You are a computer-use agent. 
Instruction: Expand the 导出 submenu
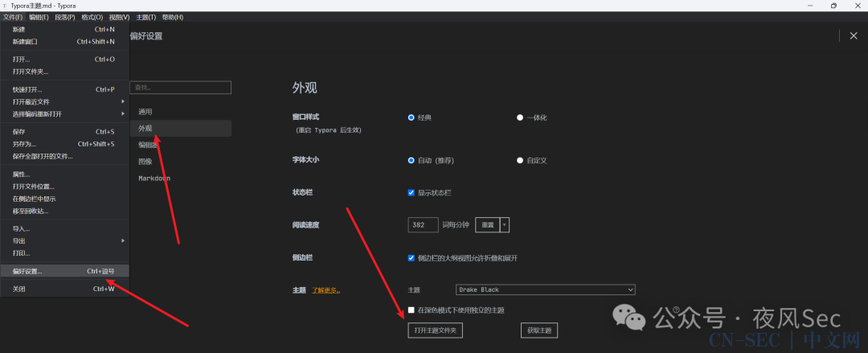point(65,241)
